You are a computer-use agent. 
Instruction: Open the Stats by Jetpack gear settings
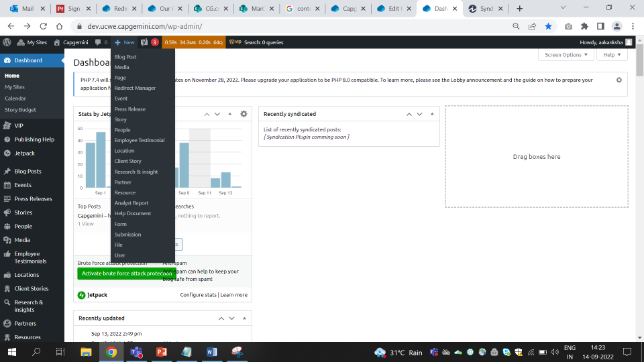pyautogui.click(x=244, y=114)
